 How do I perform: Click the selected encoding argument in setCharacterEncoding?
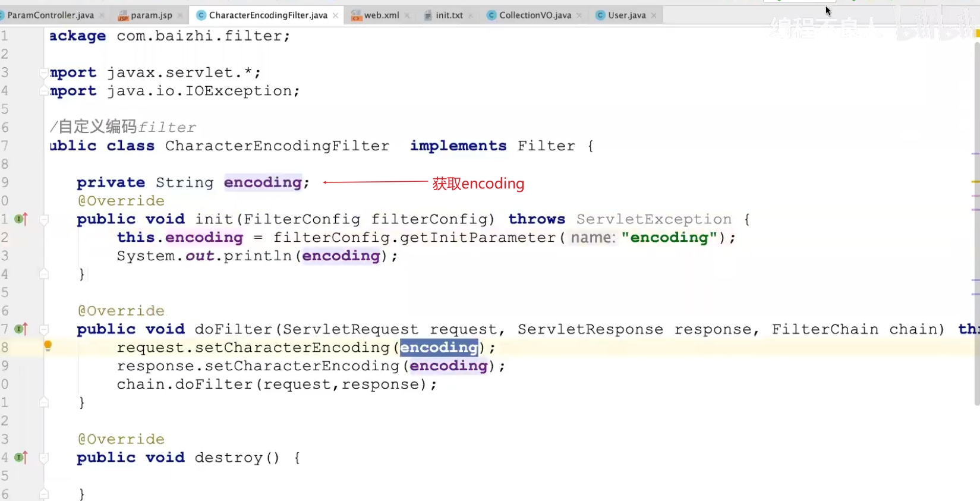coord(439,348)
